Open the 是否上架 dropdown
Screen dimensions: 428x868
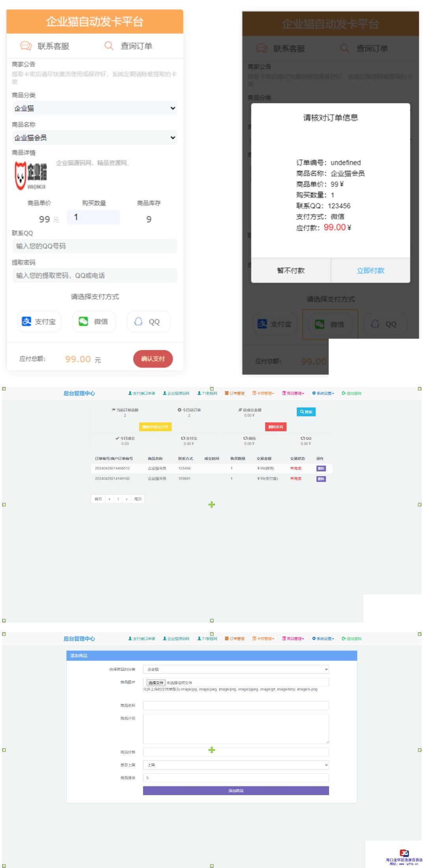236,765
